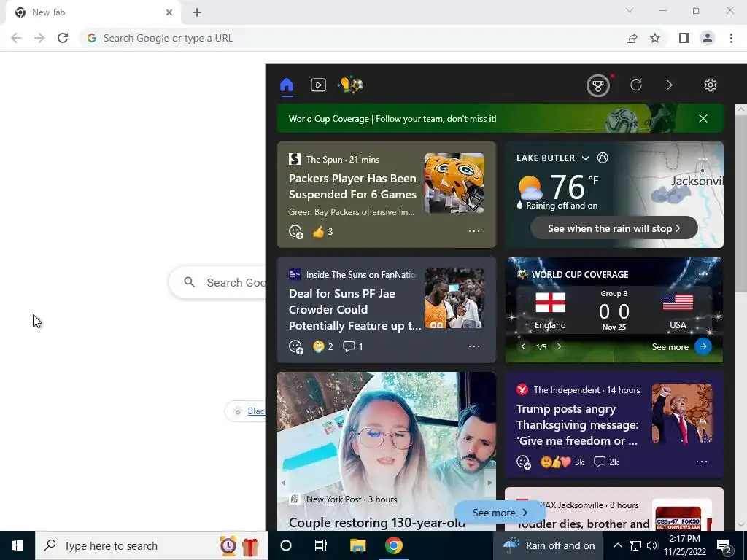Click See when the rain will stop
The width and height of the screenshot is (747, 560).
[614, 228]
